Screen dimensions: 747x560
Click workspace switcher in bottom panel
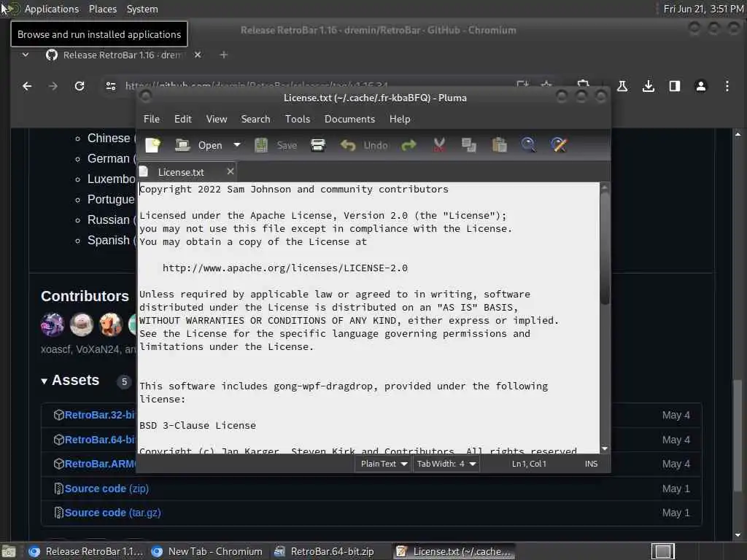click(x=662, y=551)
